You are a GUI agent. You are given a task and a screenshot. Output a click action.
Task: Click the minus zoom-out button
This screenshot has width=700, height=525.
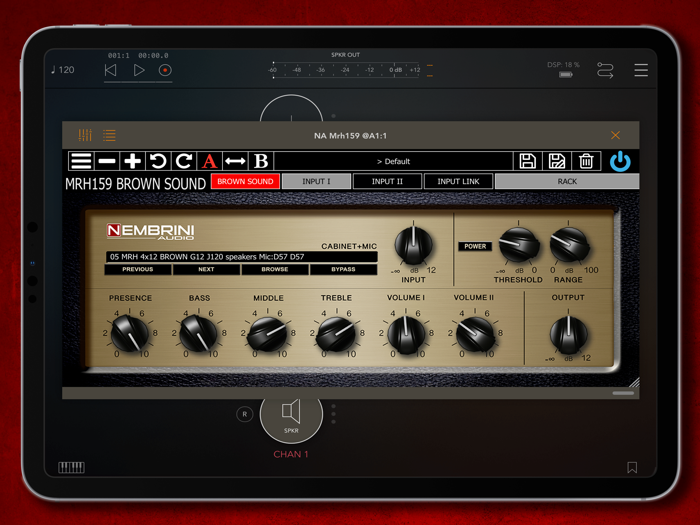tap(107, 161)
